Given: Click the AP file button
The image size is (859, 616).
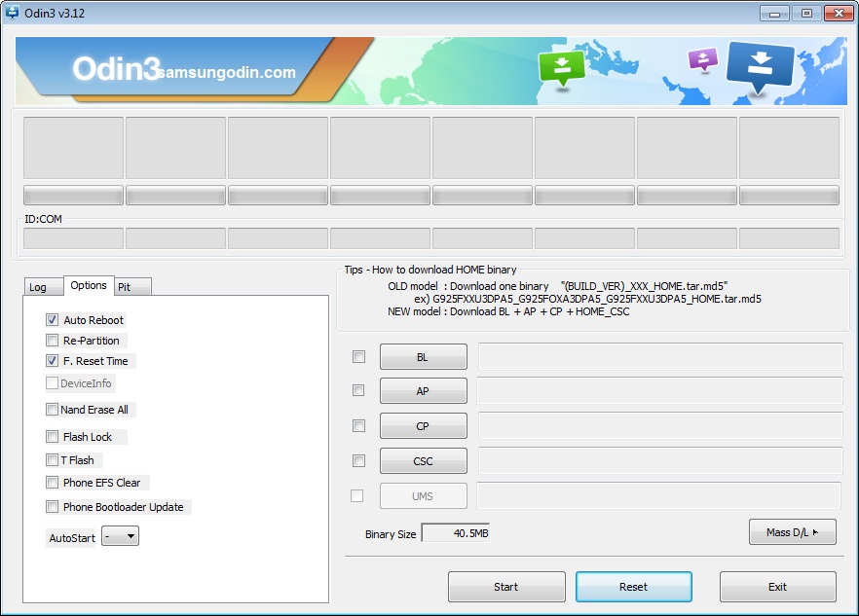Looking at the screenshot, I should [x=424, y=391].
